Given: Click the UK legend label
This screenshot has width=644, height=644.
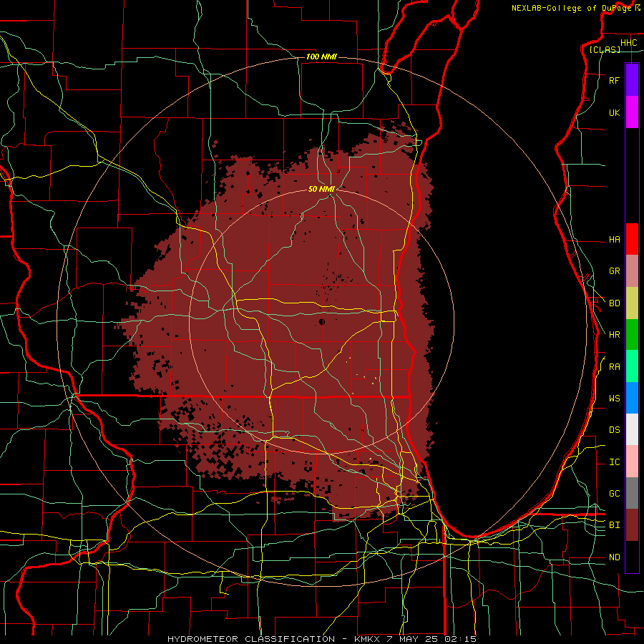Looking at the screenshot, I should [615, 112].
